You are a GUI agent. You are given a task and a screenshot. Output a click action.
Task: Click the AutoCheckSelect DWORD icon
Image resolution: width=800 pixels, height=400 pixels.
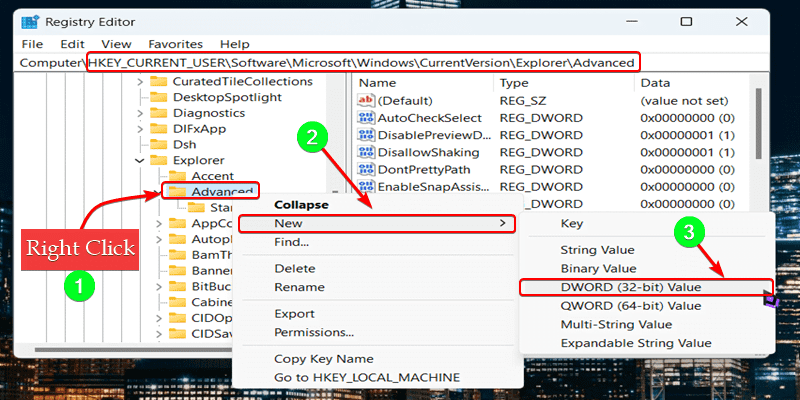[x=366, y=118]
